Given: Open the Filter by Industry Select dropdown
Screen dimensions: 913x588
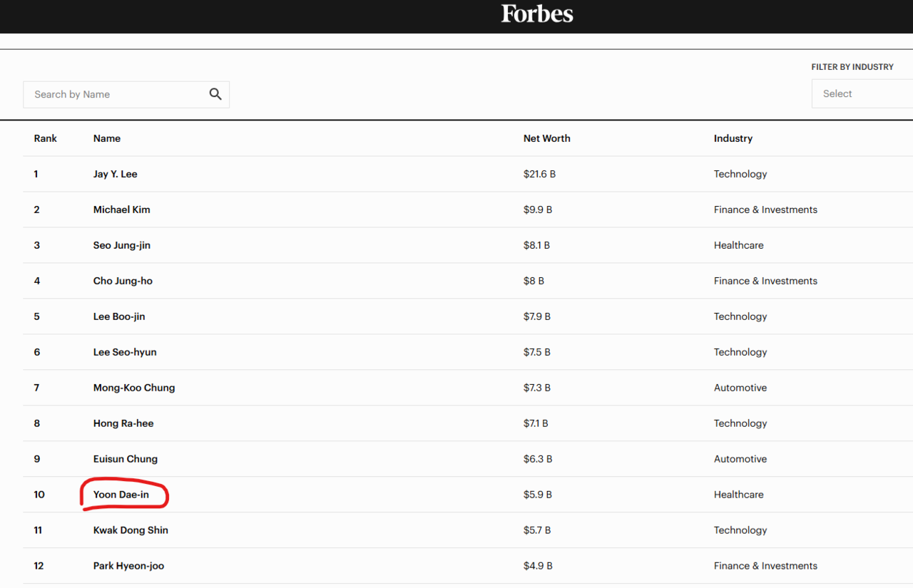Looking at the screenshot, I should (862, 94).
